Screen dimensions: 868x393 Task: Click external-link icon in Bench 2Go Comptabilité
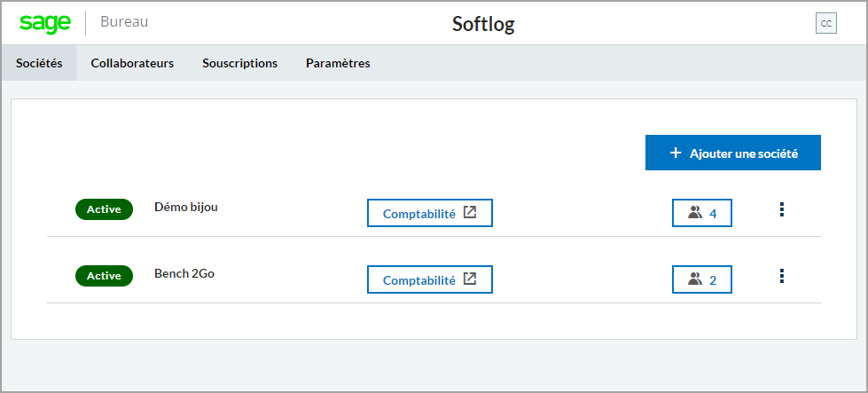click(x=469, y=279)
